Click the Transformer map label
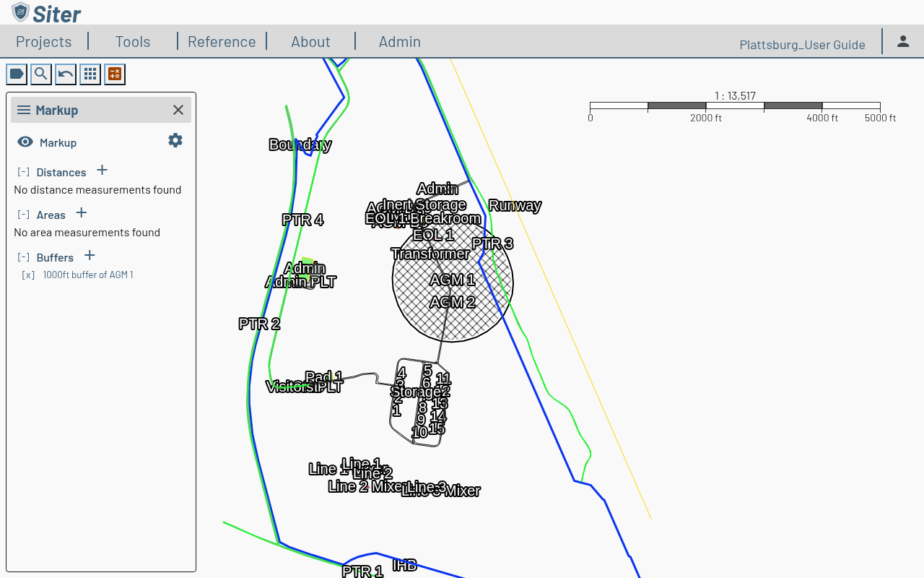Image resolution: width=924 pixels, height=578 pixels. coord(430,254)
